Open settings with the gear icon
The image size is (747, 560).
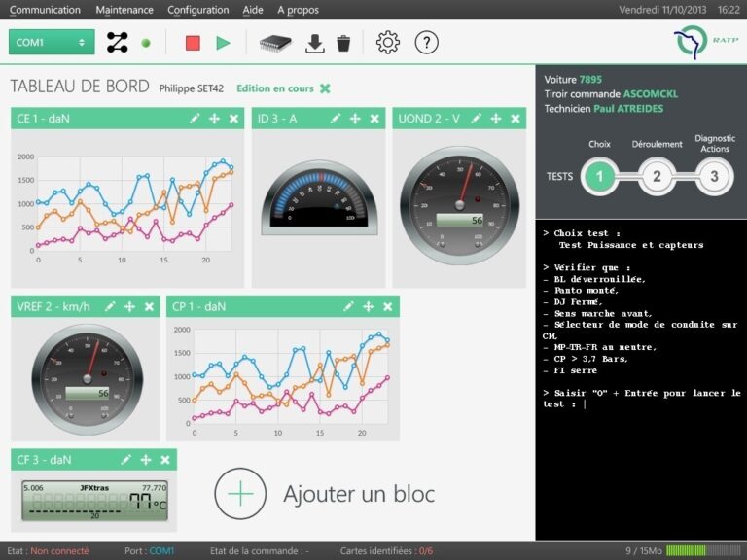[388, 43]
